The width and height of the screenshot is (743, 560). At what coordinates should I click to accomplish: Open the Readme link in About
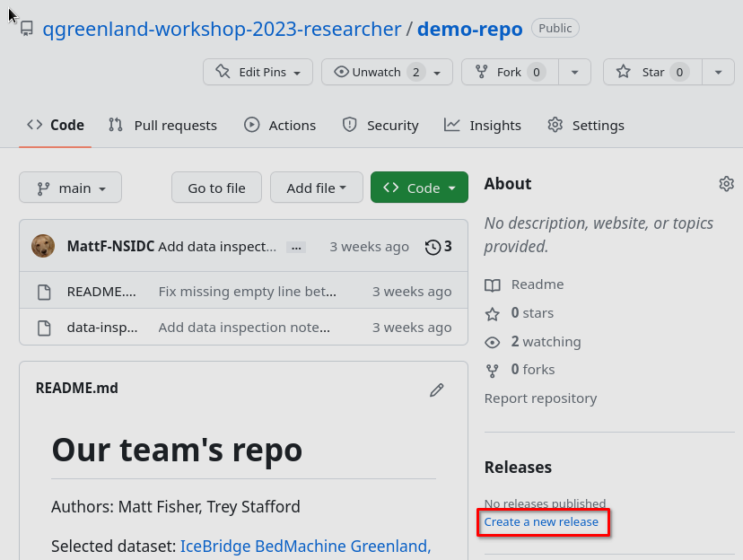point(538,284)
